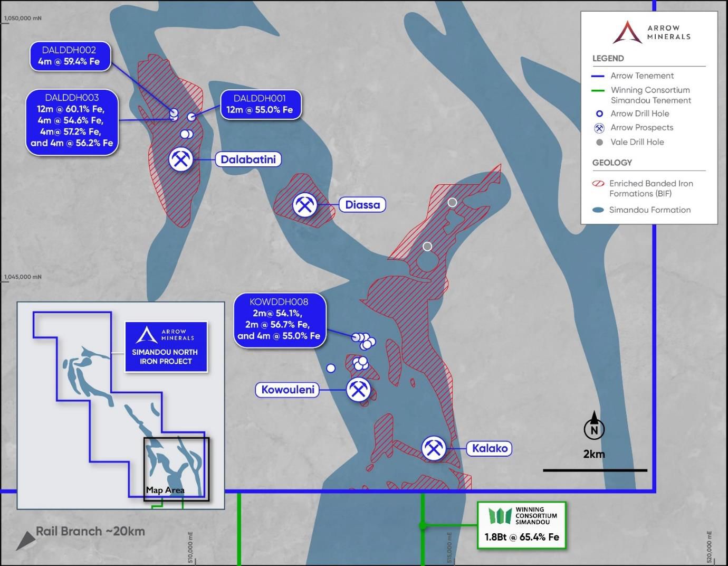Click the Arrow Drill Hole legend symbol
Screen dimensions: 728x566
tap(599, 114)
